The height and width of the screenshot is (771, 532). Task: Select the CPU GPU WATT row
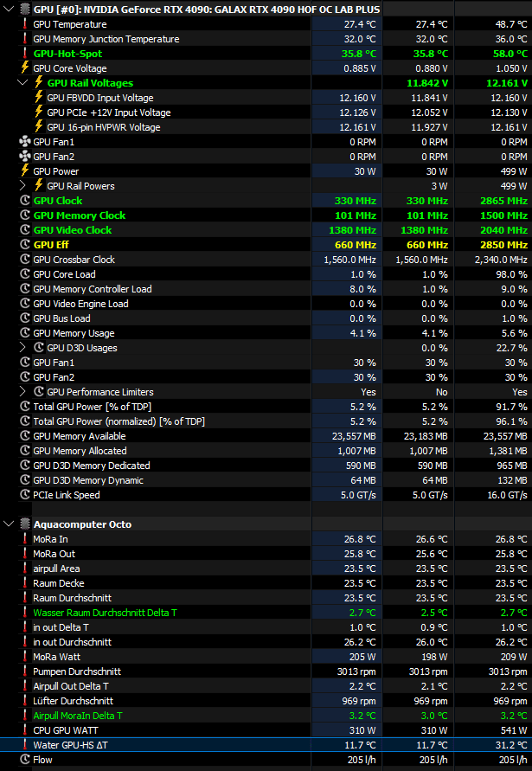(x=266, y=730)
